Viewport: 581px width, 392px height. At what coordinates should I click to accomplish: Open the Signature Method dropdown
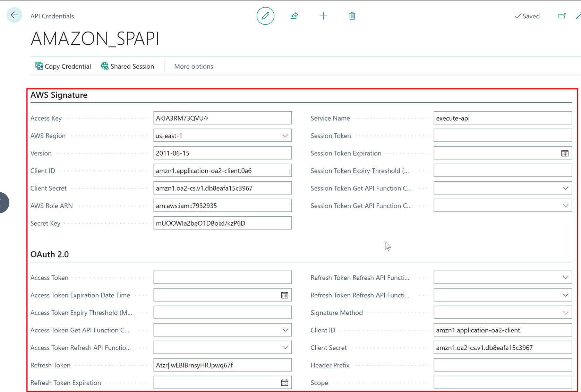[565, 313]
